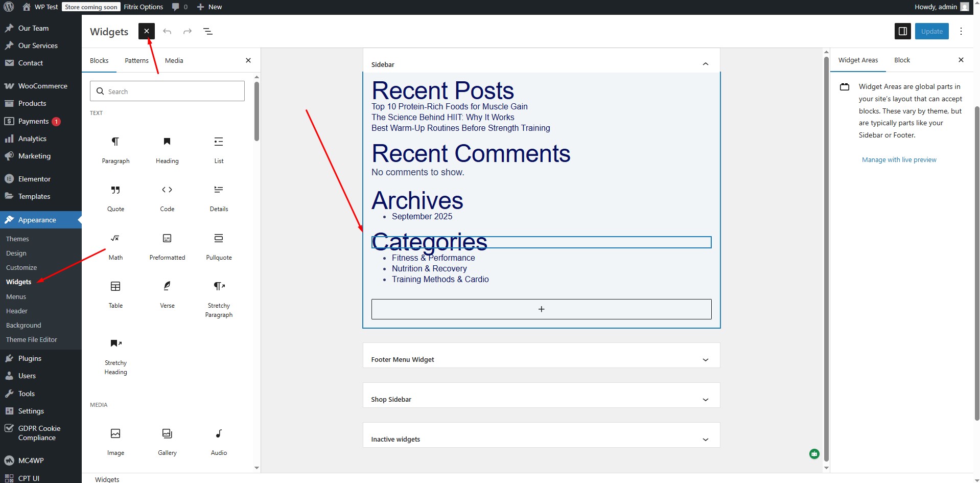Toggle the block inserter button
The height and width of the screenshot is (483, 980).
coord(147,31)
